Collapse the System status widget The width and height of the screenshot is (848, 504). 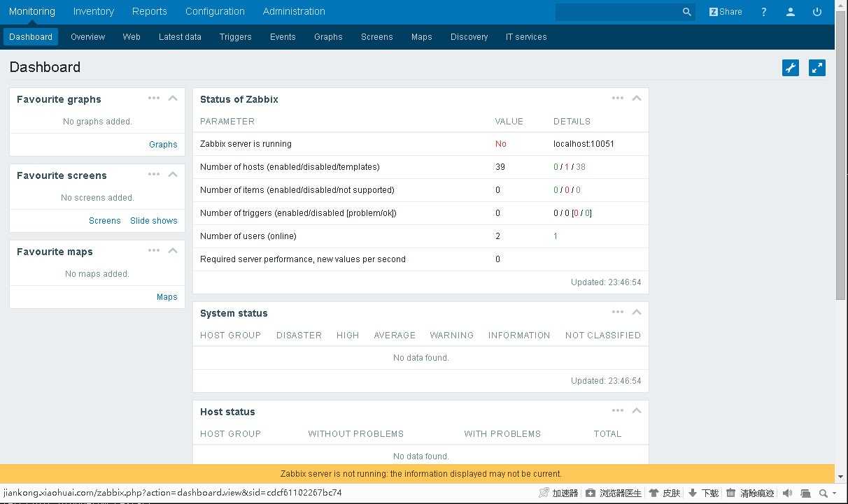pyautogui.click(x=637, y=312)
